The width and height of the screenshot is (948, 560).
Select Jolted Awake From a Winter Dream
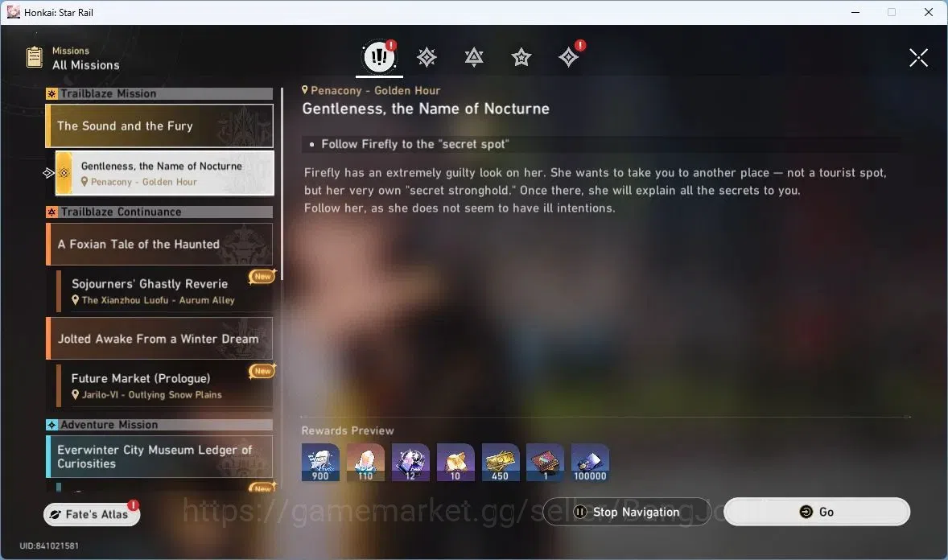[159, 339]
